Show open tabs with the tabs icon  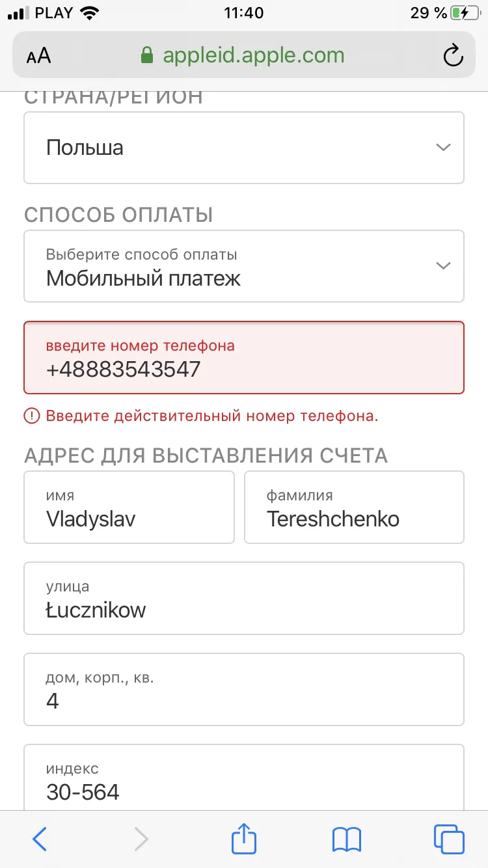coord(449,839)
